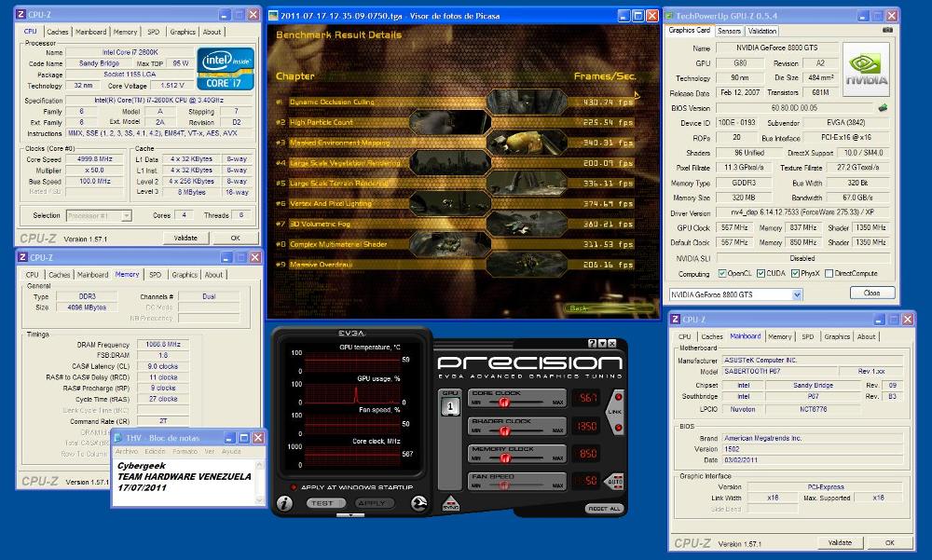Click the 'Massive Overdraw' benchmark row
The height and width of the screenshot is (560, 932).
point(455,265)
